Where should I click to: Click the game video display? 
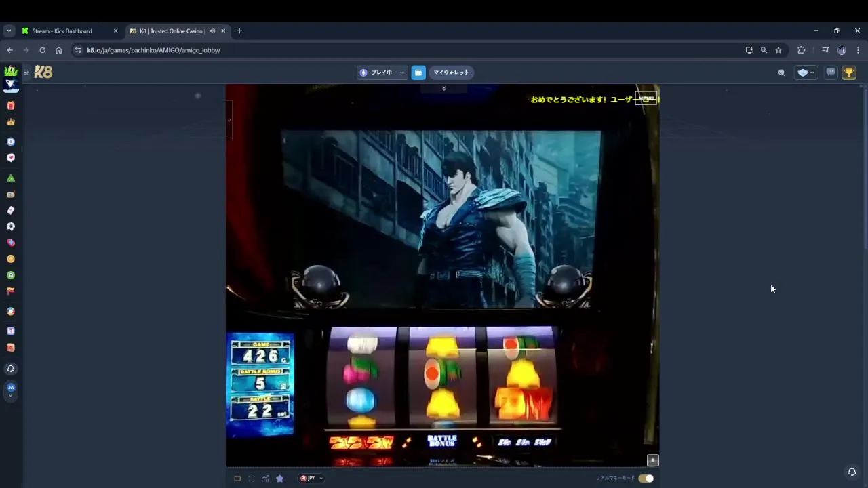tap(441, 219)
